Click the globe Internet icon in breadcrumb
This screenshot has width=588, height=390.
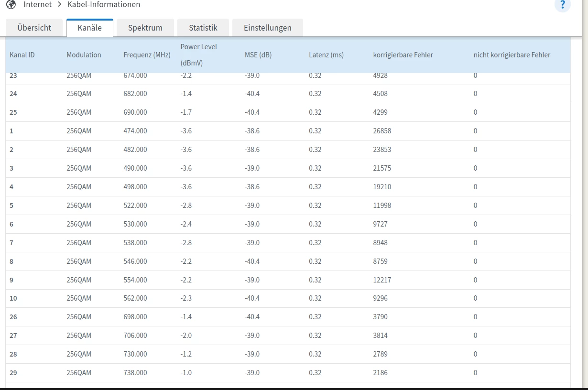[x=11, y=4]
